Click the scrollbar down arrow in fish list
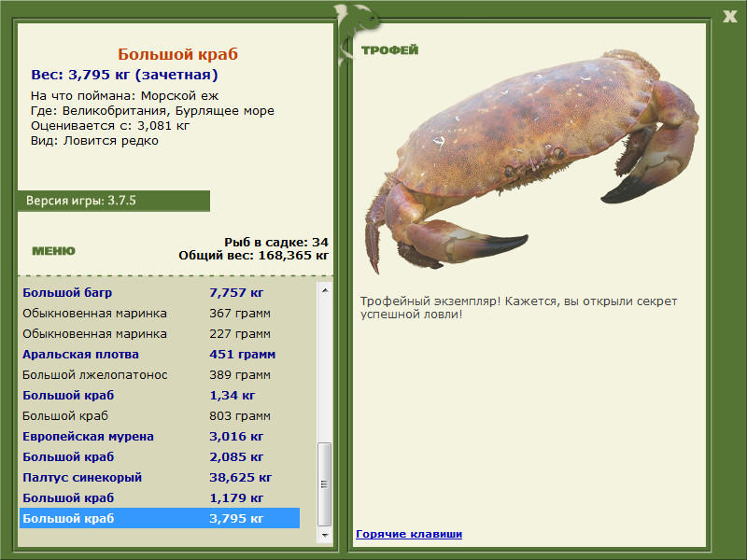The width and height of the screenshot is (747, 560). [x=325, y=535]
